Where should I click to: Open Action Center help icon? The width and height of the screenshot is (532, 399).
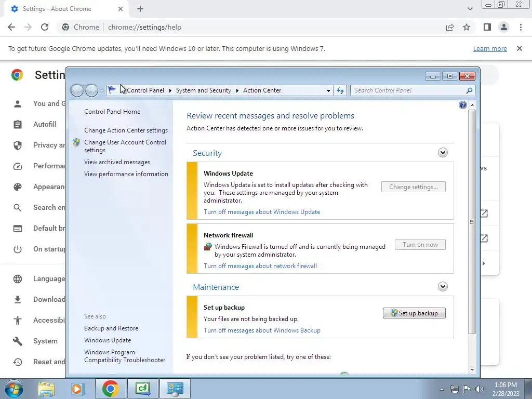click(x=463, y=105)
